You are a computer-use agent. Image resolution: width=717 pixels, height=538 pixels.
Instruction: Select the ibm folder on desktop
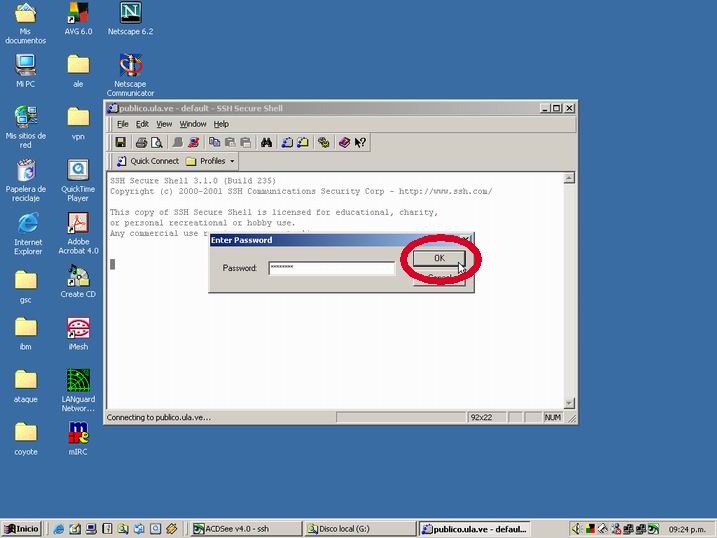click(26, 334)
